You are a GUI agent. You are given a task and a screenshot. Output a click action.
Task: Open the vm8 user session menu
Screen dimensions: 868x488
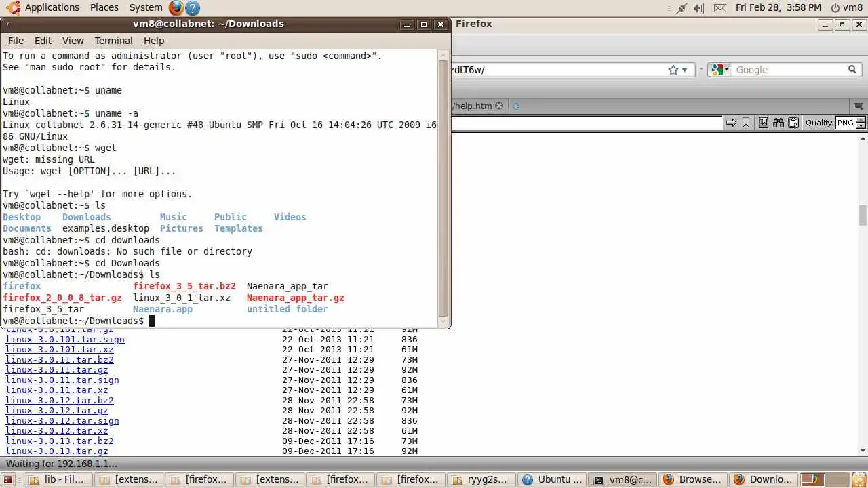(x=846, y=8)
